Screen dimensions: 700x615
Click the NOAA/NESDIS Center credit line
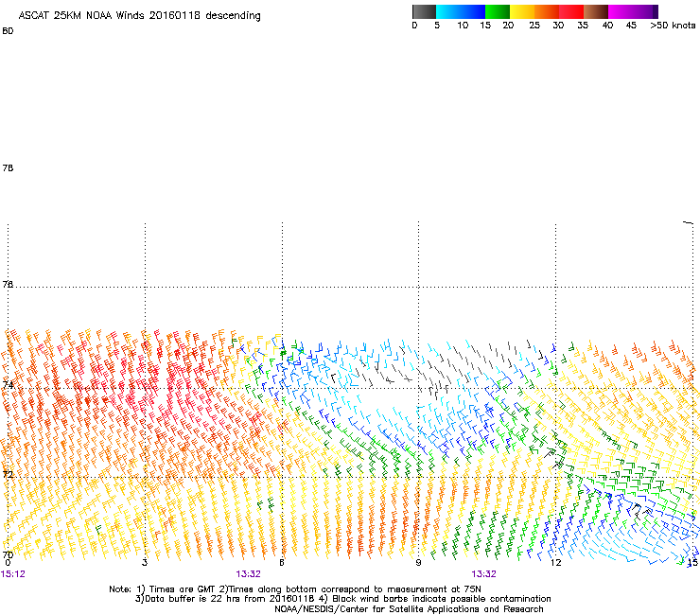click(409, 609)
